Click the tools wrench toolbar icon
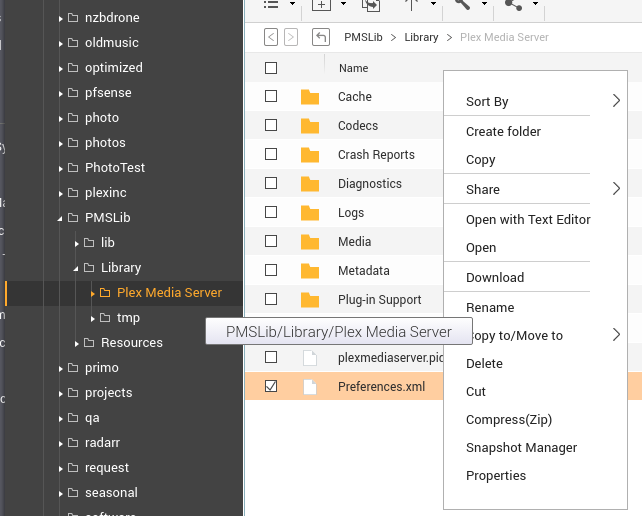642x516 pixels. pos(462,4)
